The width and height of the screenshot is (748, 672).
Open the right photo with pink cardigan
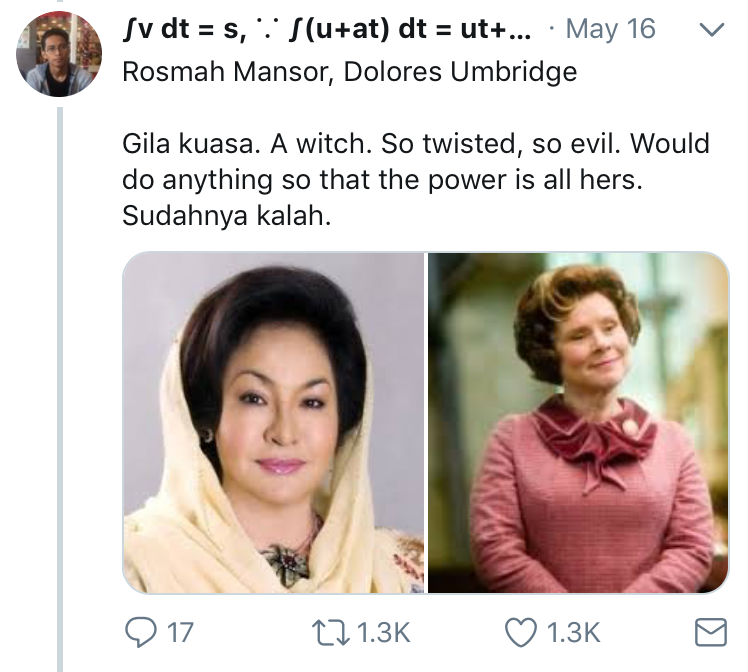pyautogui.click(x=579, y=422)
